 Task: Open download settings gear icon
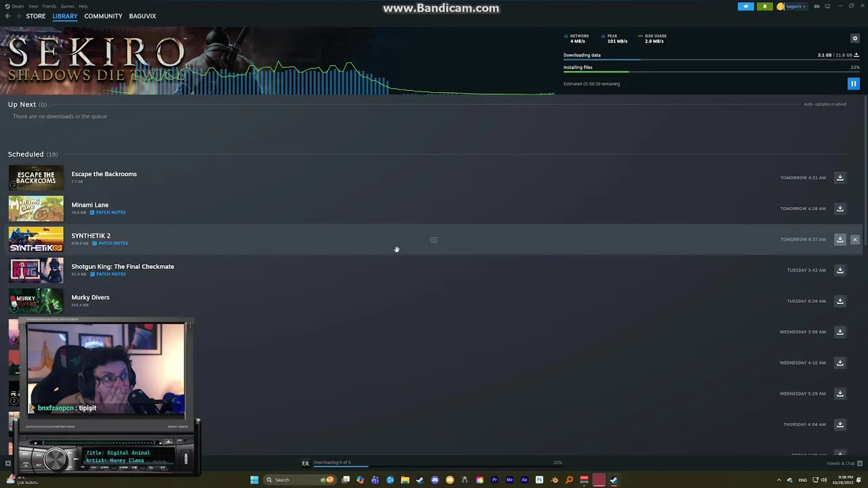point(854,39)
